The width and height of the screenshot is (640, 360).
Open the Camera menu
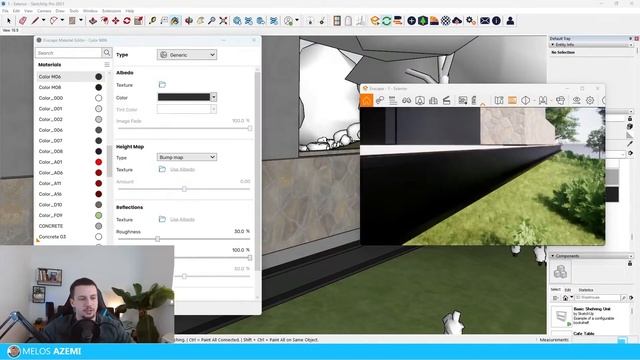point(44,11)
